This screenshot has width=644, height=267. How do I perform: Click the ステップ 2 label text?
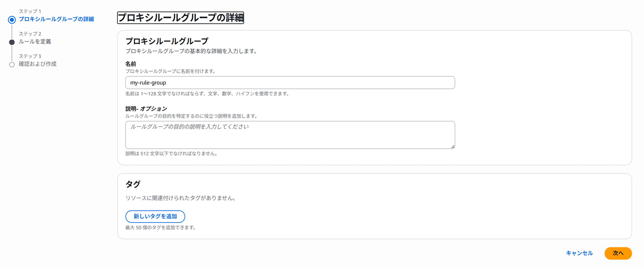tap(30, 34)
